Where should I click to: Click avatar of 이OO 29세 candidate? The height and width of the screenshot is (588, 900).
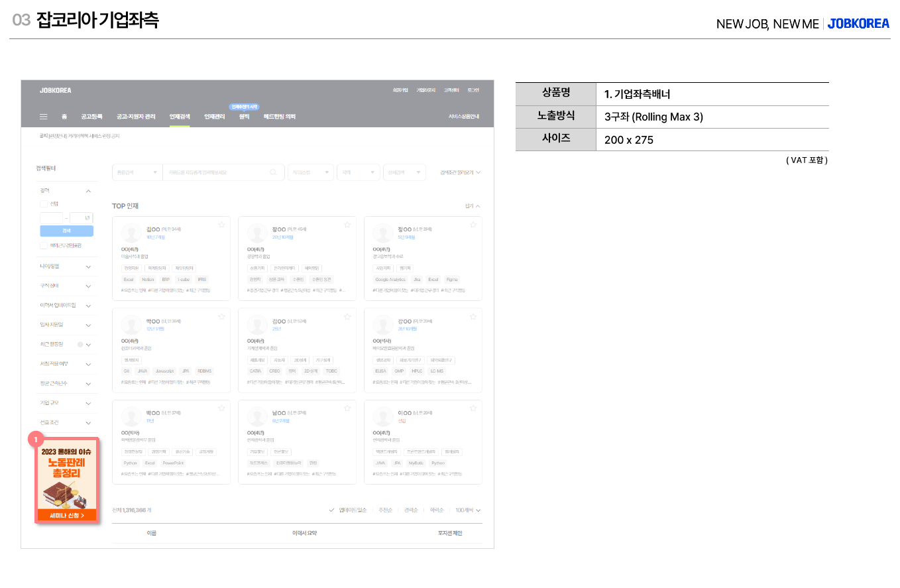pyautogui.click(x=383, y=417)
